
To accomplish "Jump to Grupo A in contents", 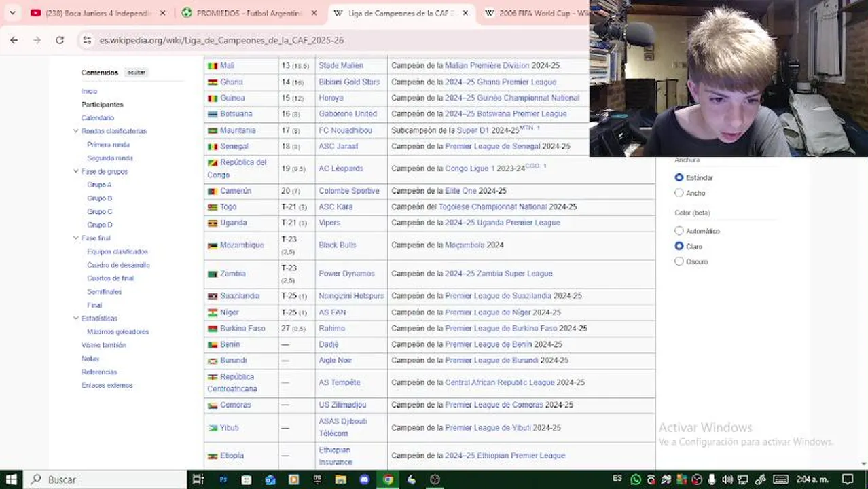I will point(99,185).
